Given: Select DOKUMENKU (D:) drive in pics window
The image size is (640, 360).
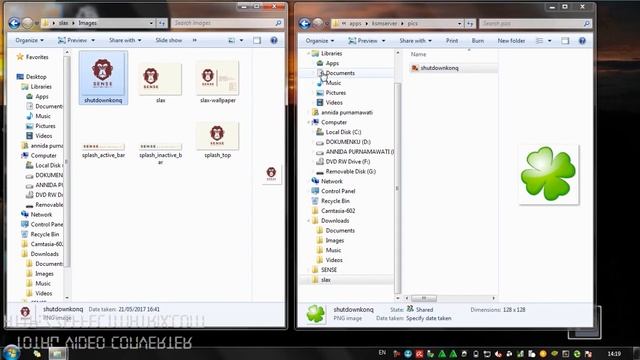Looking at the screenshot, I should 343,142.
